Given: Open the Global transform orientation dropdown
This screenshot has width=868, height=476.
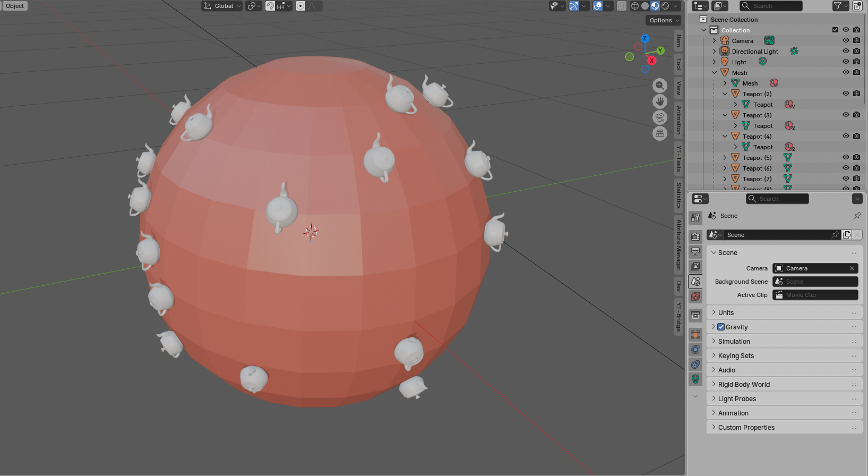Looking at the screenshot, I should click(222, 6).
